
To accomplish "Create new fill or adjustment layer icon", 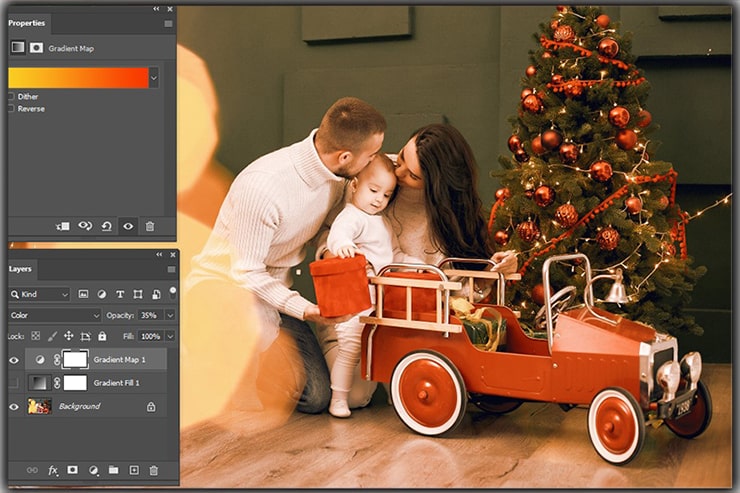I will [93, 470].
